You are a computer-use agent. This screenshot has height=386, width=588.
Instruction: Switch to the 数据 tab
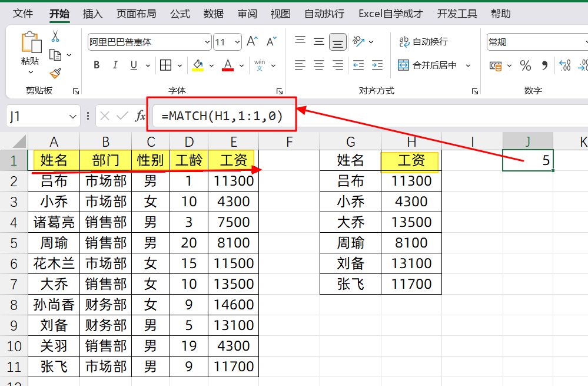coord(214,14)
